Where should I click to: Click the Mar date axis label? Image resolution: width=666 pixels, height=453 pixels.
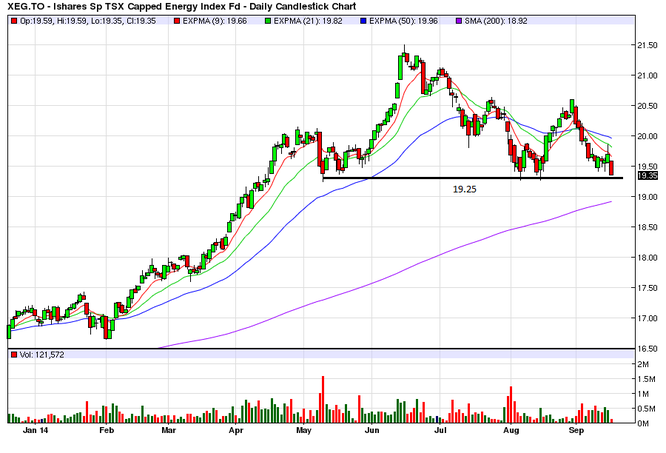169,430
